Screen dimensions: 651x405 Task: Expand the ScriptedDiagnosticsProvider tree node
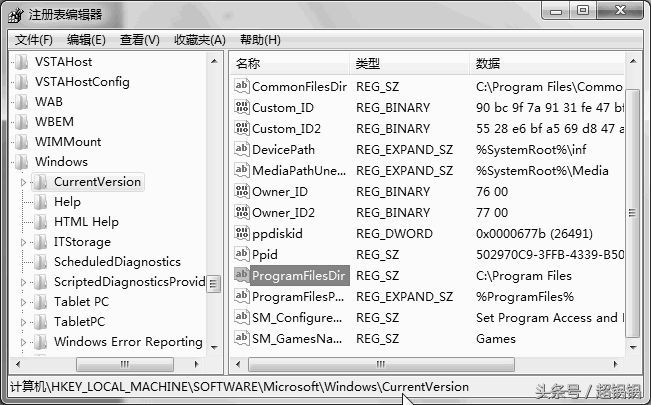click(x=23, y=282)
